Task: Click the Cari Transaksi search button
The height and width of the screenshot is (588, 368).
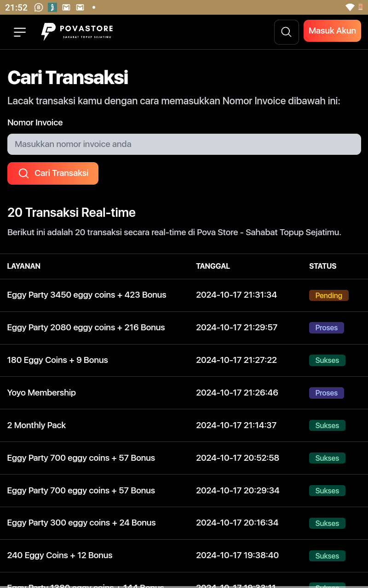Action: [x=53, y=173]
